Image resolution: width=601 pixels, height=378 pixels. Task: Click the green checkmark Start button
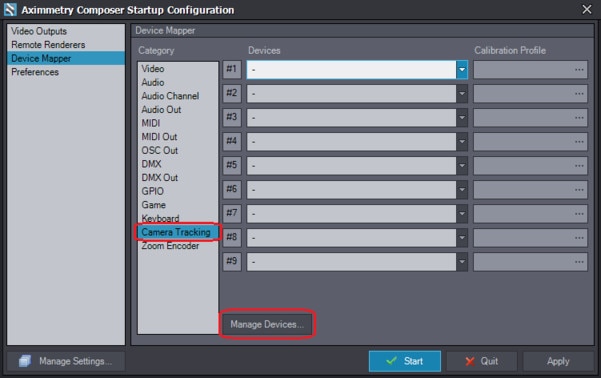tap(405, 361)
